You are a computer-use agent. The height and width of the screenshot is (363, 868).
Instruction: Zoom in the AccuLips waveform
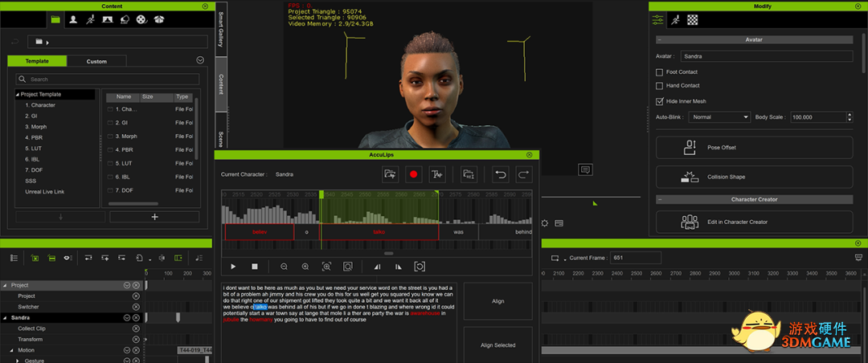[305, 267]
